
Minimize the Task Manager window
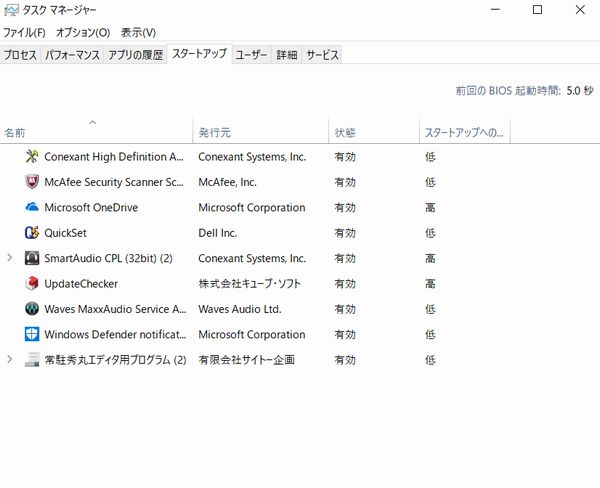496,10
